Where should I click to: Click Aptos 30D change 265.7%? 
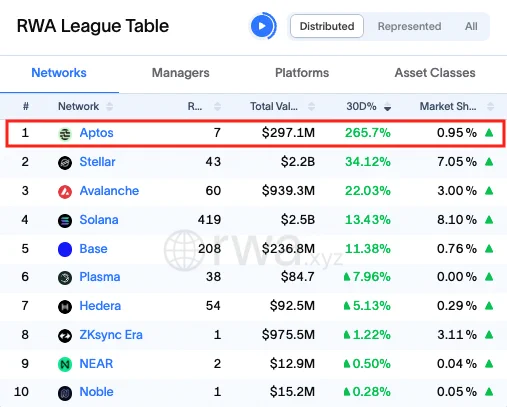[x=368, y=133]
